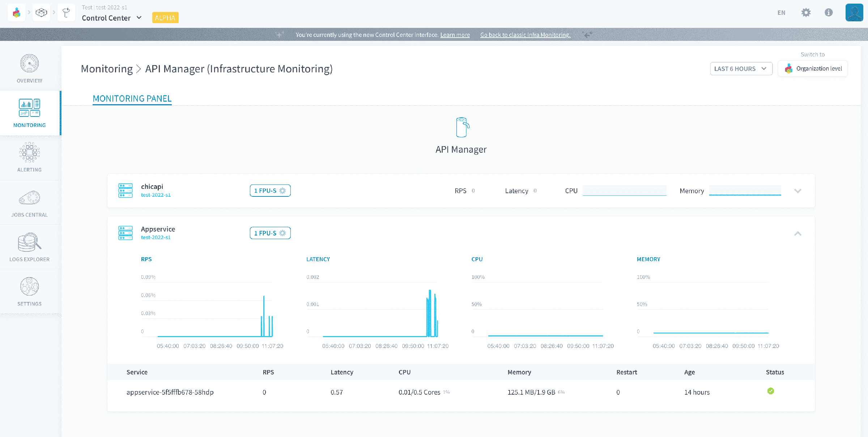Click the Appservice service name
The width and height of the screenshot is (868, 437).
point(158,229)
